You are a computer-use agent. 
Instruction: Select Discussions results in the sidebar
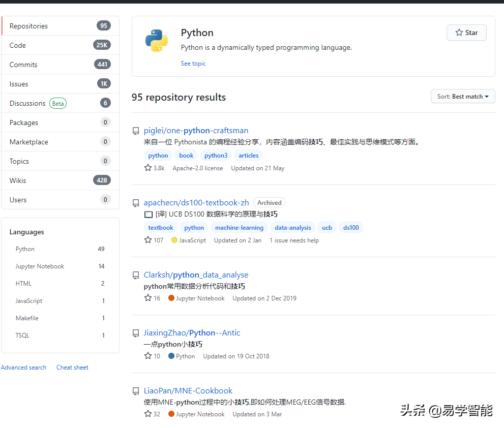pyautogui.click(x=61, y=103)
